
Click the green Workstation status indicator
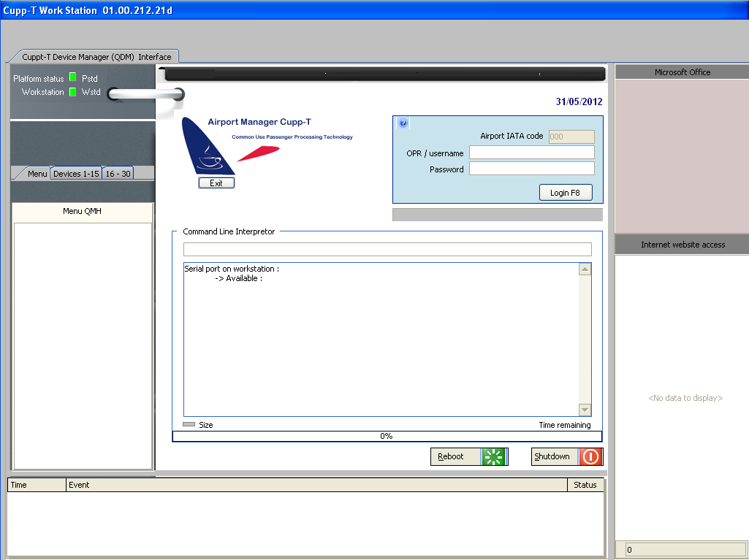tap(72, 92)
